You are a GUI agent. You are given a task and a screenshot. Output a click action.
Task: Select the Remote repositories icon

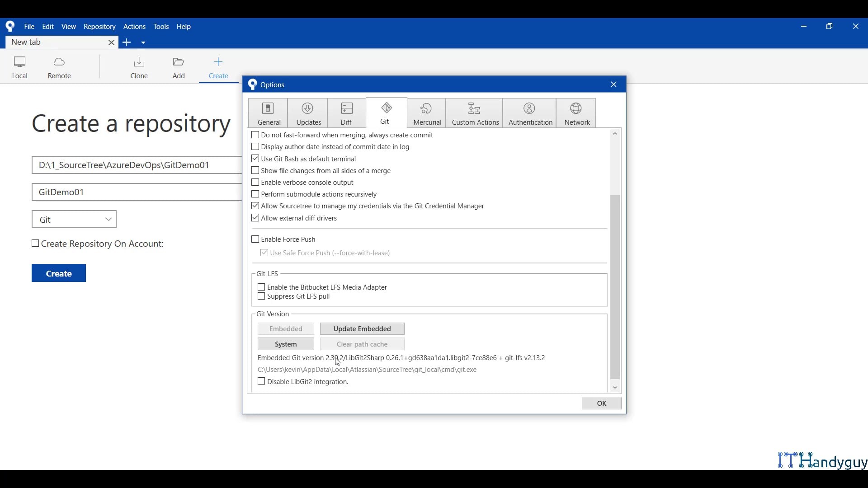(x=58, y=67)
